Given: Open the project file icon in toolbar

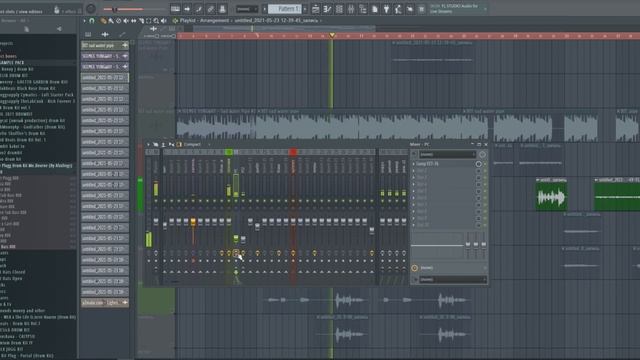Looking at the screenshot, I should click(374, 9).
